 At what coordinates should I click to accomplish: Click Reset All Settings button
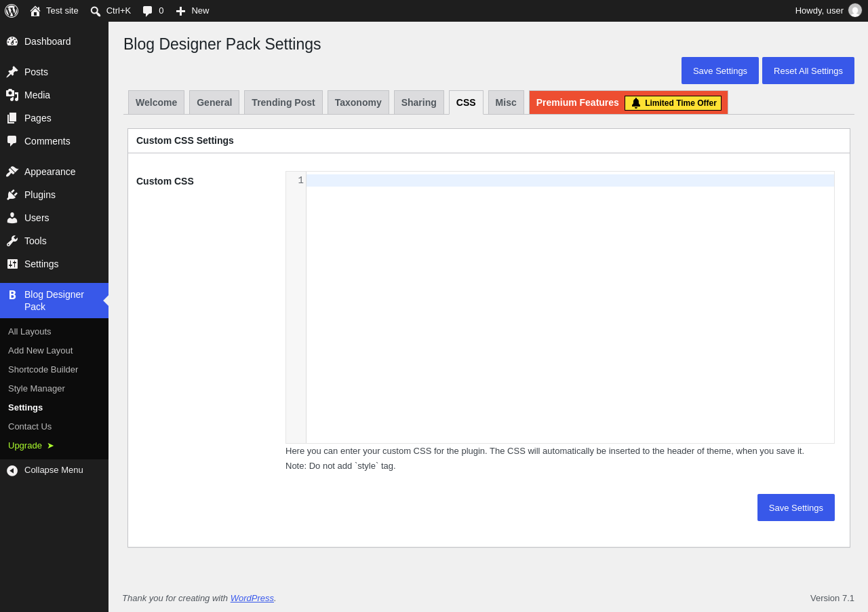(808, 71)
